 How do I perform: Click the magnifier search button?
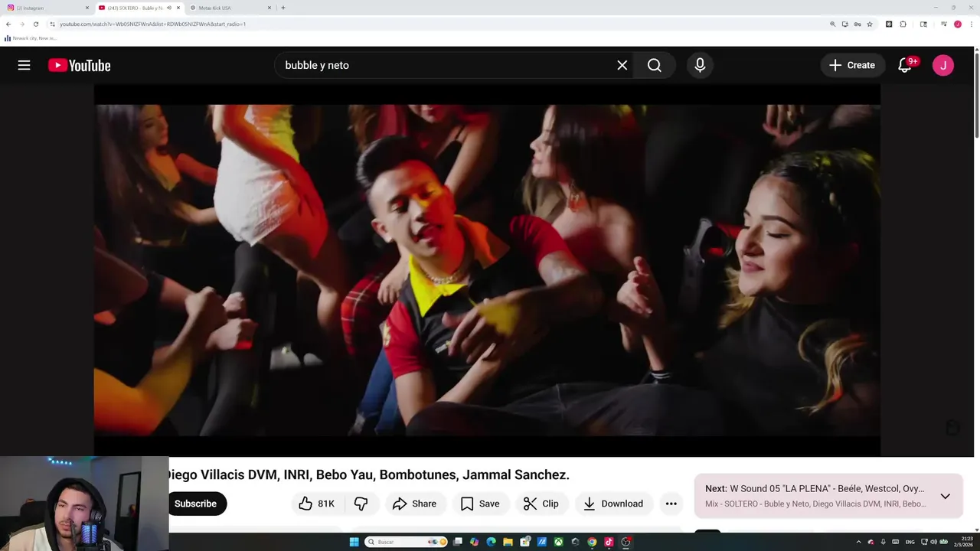[655, 65]
